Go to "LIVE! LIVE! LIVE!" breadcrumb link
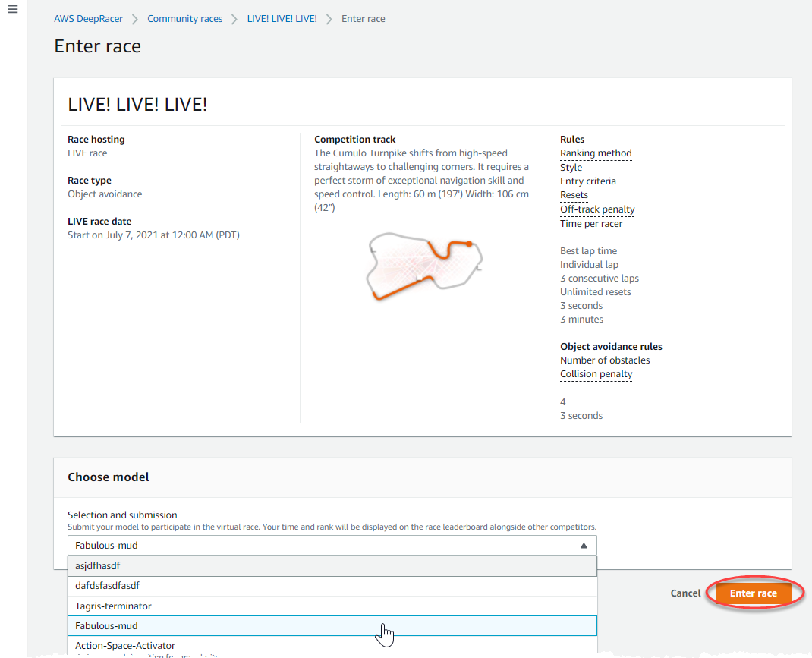The height and width of the screenshot is (658, 812). [282, 18]
